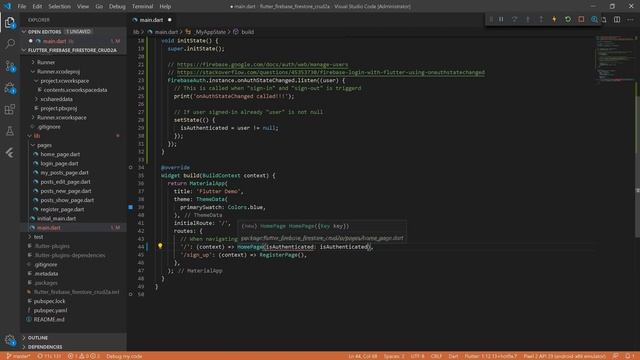Expand the Runner folder

tap(46, 62)
